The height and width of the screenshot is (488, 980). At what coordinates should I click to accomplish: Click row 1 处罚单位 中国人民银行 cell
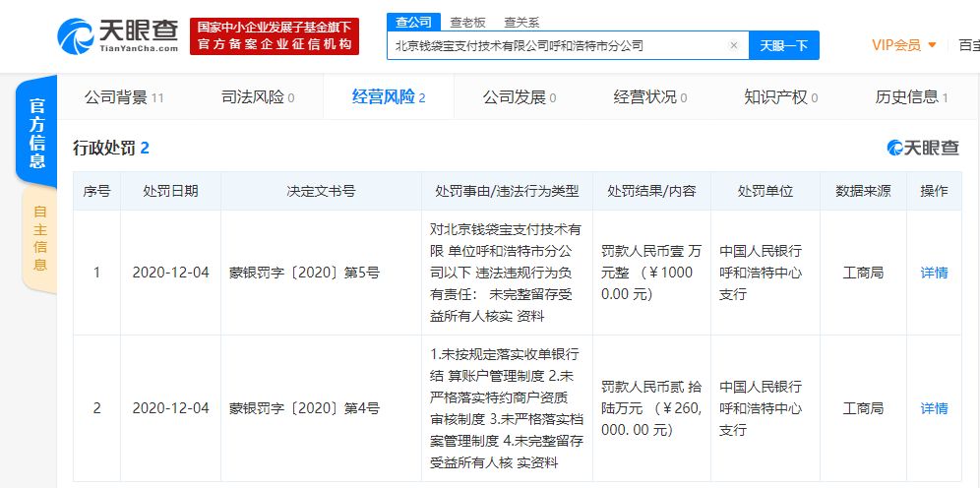(x=765, y=274)
